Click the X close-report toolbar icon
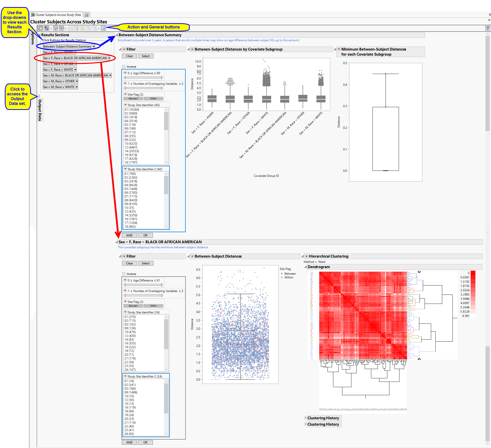The width and height of the screenshot is (491, 448). (x=103, y=28)
